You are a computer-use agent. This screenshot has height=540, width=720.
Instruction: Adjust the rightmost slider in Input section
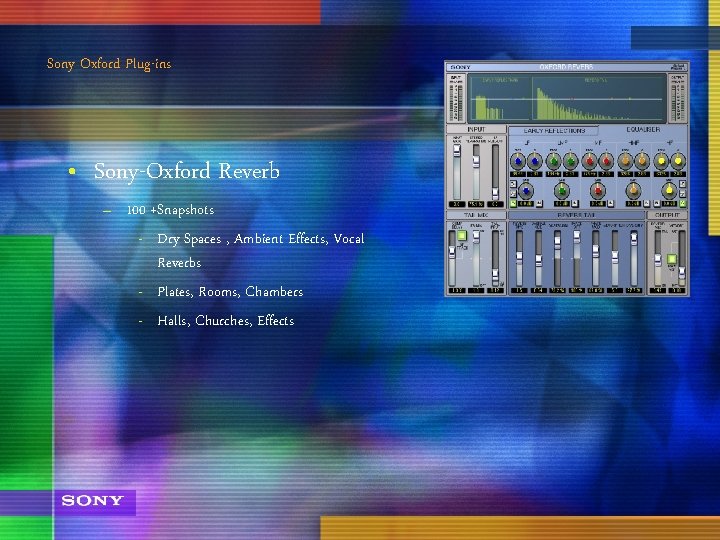coord(495,172)
